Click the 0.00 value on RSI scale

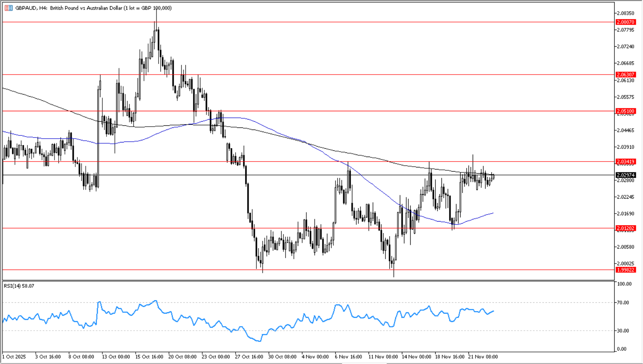coord(622,349)
